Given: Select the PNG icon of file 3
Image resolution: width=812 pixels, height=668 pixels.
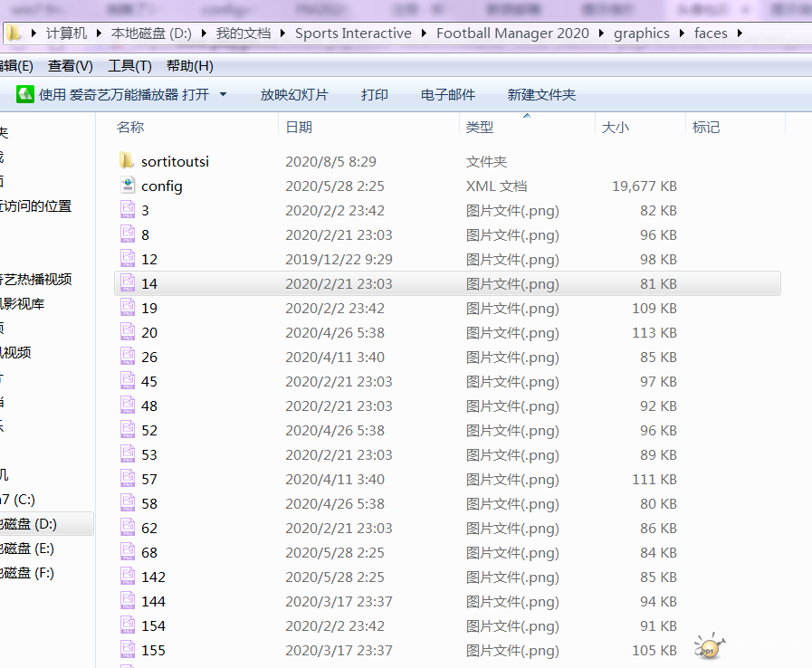Looking at the screenshot, I should click(128, 210).
